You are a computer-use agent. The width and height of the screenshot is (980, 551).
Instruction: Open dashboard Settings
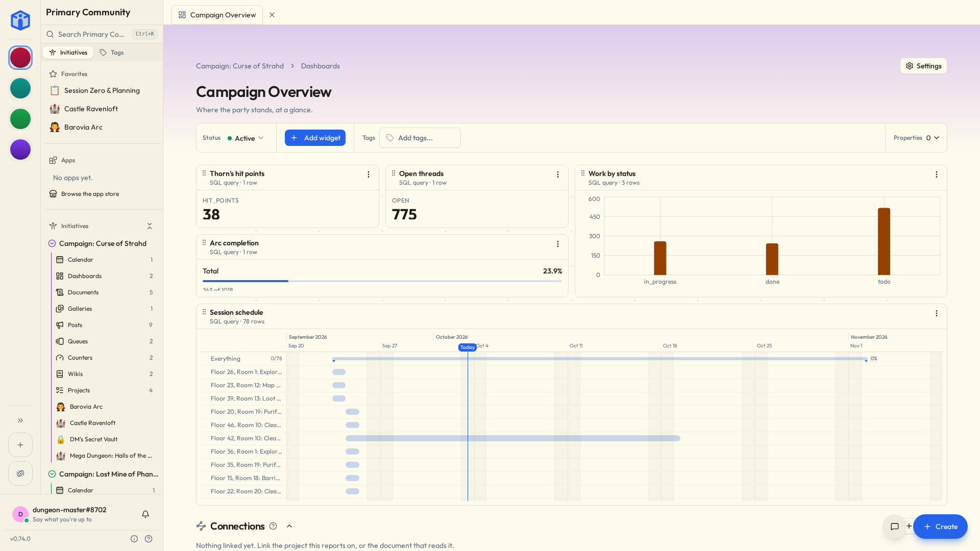click(x=923, y=66)
